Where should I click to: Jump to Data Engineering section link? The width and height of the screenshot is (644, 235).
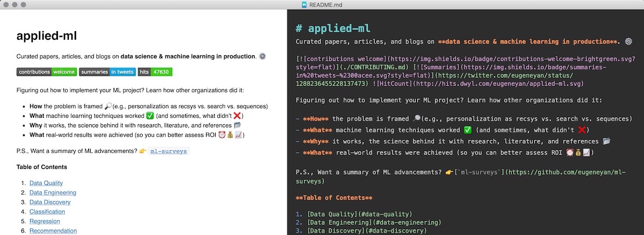[53, 193]
